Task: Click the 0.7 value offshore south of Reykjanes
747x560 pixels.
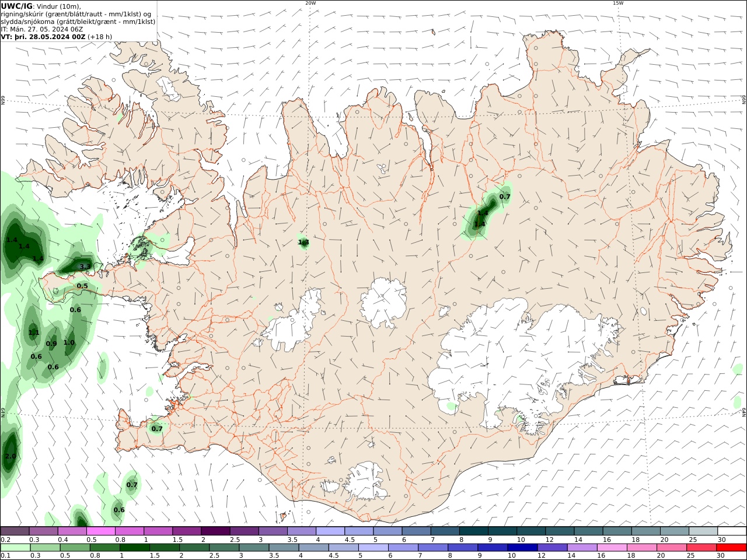Action: pyautogui.click(x=132, y=485)
